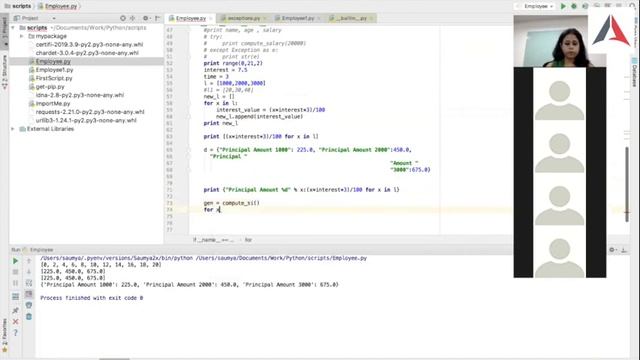Click the print output icon in Run console

[29, 305]
